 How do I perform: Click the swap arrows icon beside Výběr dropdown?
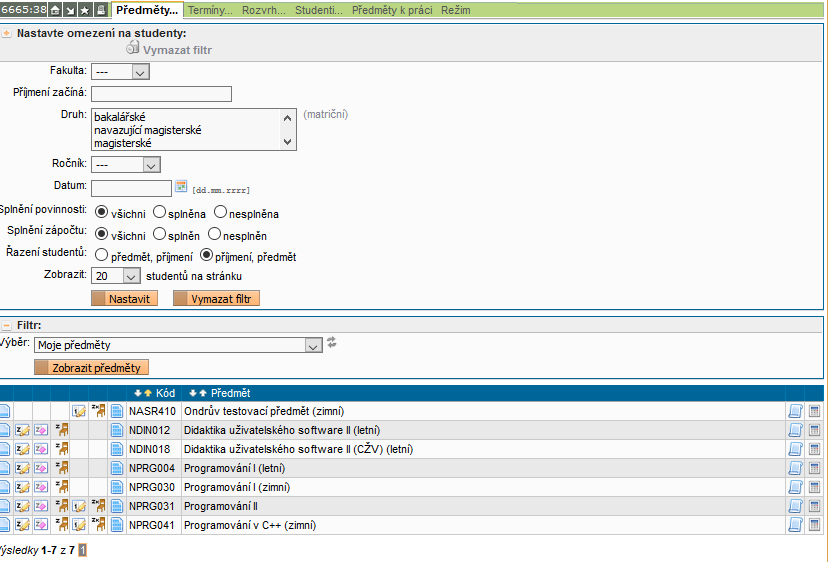(x=332, y=343)
